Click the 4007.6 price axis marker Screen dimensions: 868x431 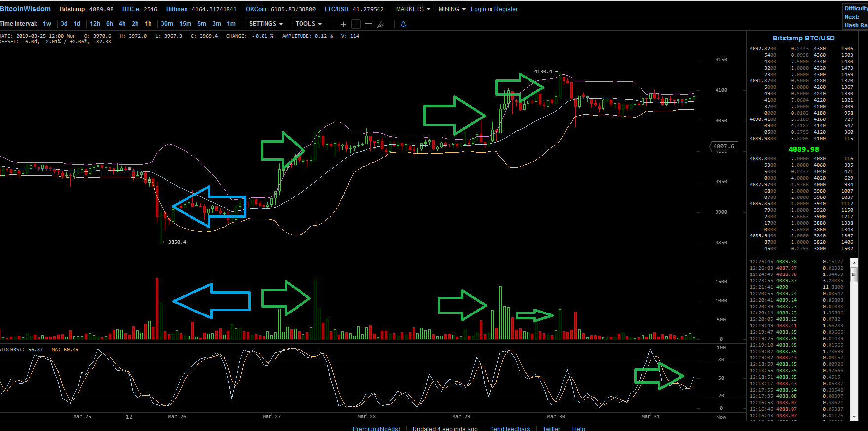[x=723, y=146]
